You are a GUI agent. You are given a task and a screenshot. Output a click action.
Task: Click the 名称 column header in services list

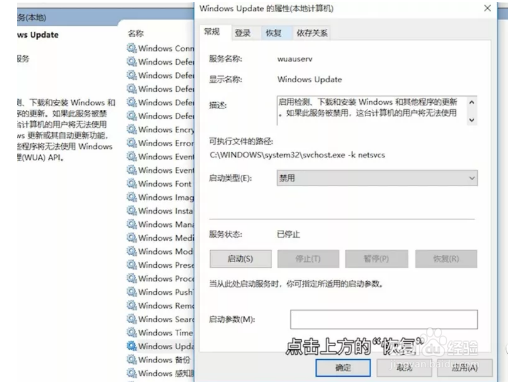point(136,33)
